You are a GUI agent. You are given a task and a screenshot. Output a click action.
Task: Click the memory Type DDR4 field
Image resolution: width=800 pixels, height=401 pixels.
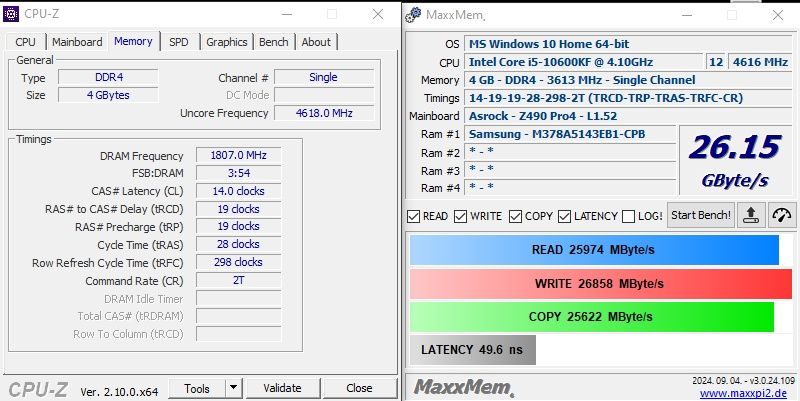point(108,77)
